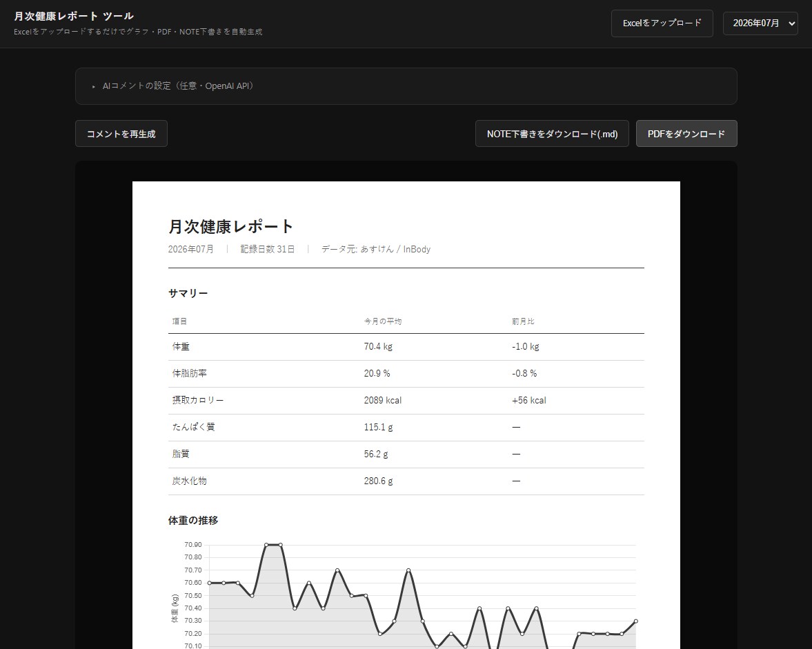This screenshot has height=649, width=812.
Task: Click the 項目 column header
Action: click(x=179, y=321)
